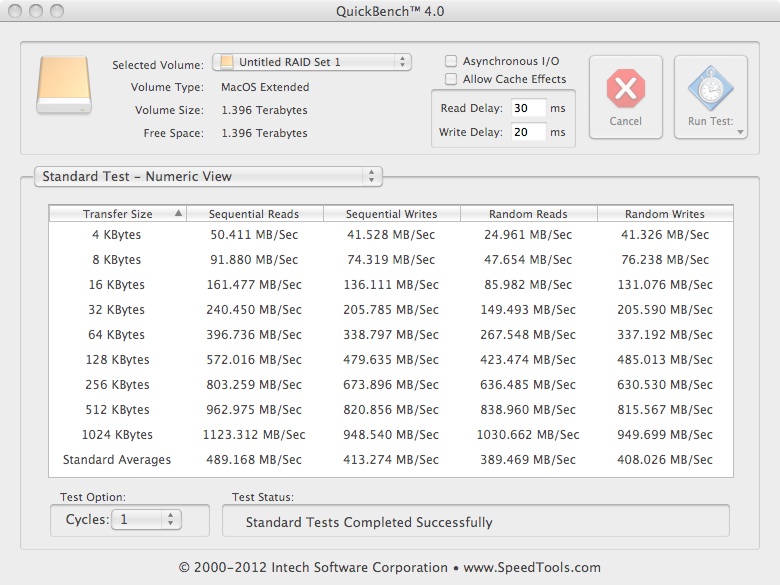Viewport: 780px width, 585px height.
Task: Enable Asynchronous I/O checkbox
Action: click(451, 61)
